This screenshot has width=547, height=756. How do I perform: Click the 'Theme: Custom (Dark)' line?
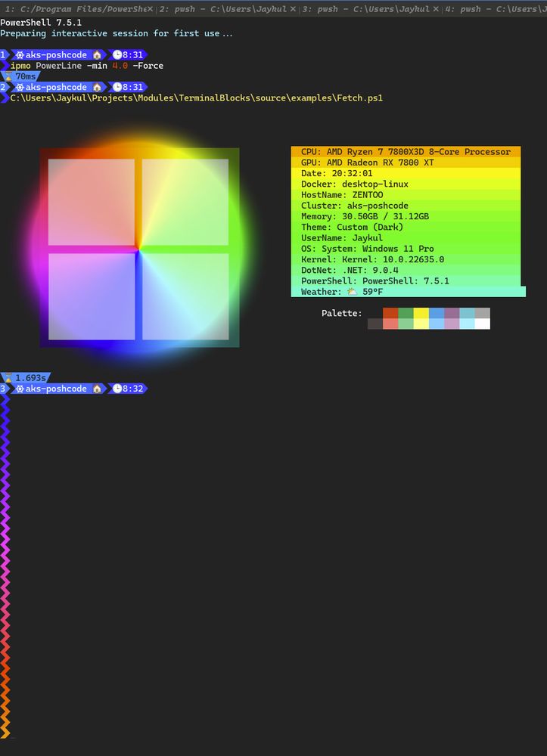(406, 227)
